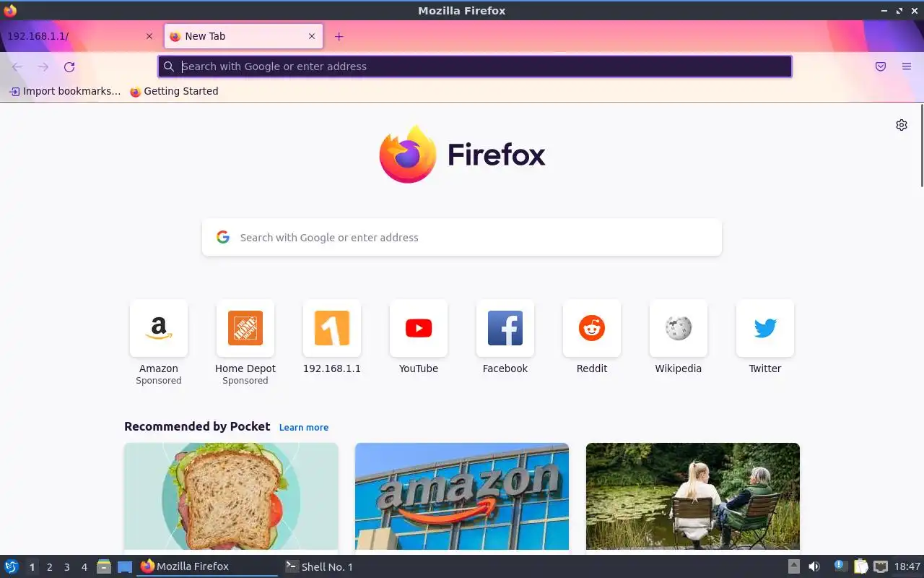
Task: Open a new tab with plus button
Action: coord(339,36)
